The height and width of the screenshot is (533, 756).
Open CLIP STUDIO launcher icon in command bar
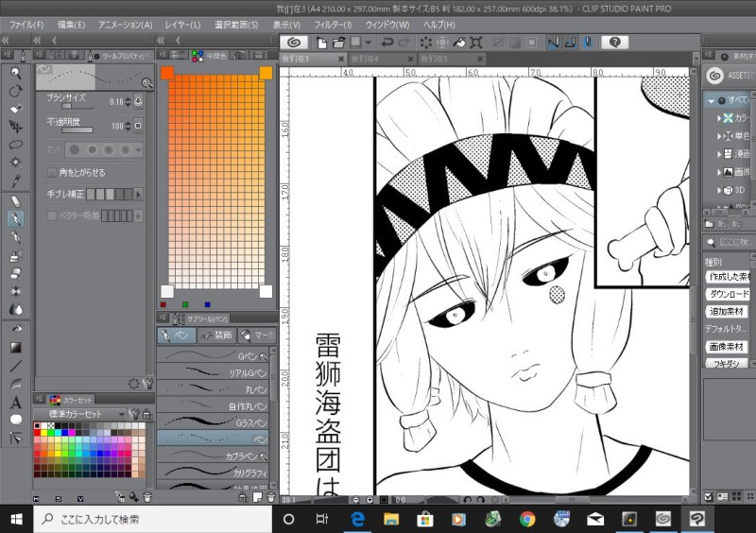pos(294,43)
